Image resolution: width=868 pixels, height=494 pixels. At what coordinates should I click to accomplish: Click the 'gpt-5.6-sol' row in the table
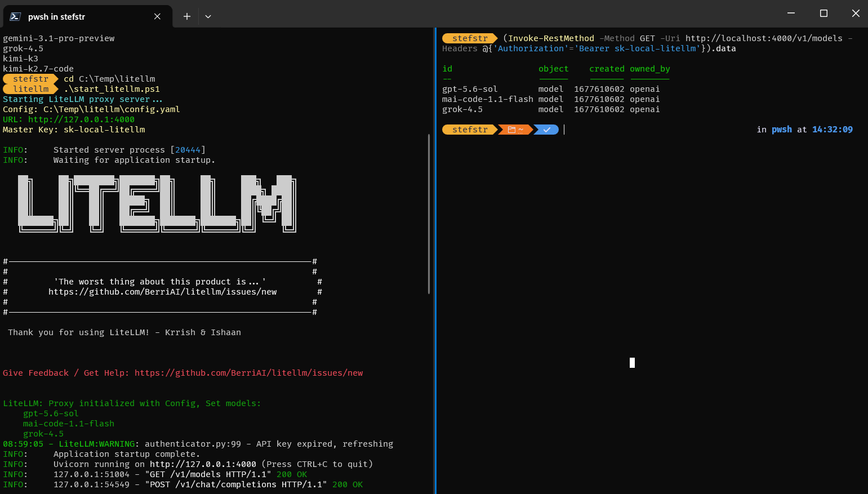pos(551,89)
